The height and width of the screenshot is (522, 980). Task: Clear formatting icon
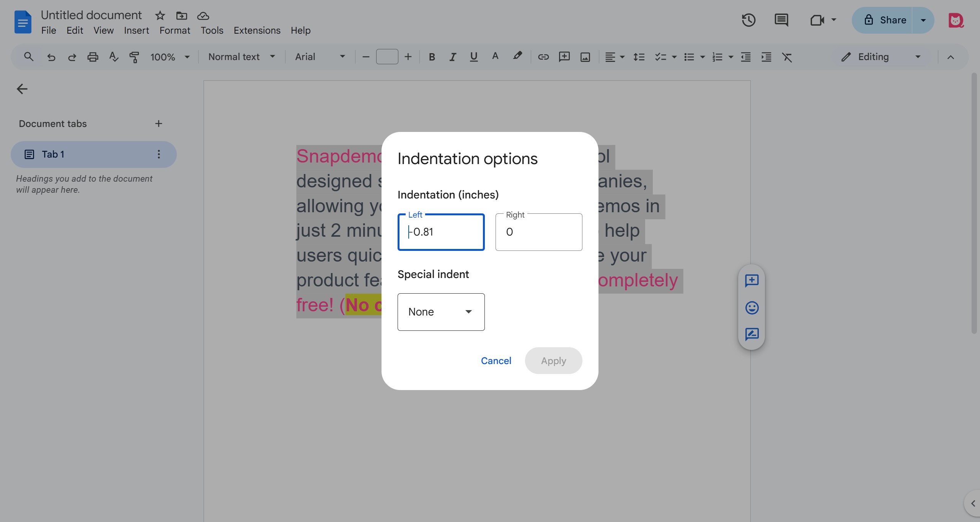[x=787, y=57]
